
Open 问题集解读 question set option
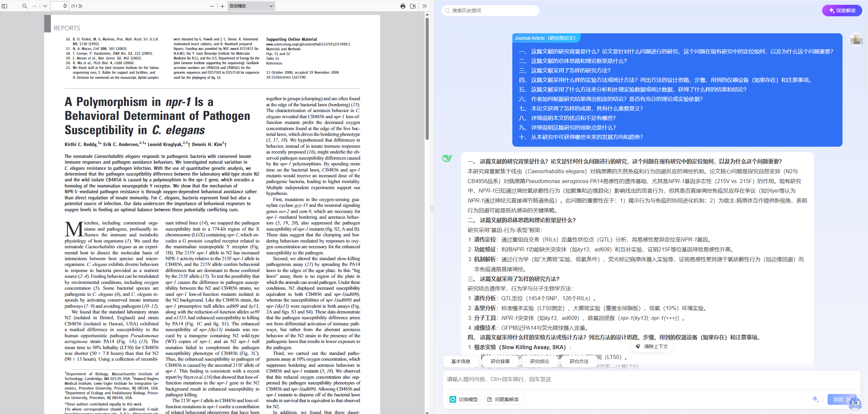[x=504, y=399]
